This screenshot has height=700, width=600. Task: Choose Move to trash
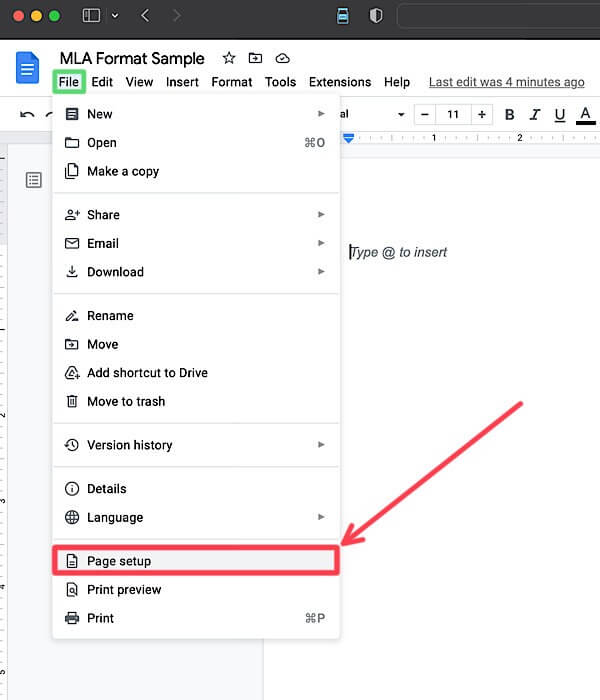pyautogui.click(x=196, y=401)
